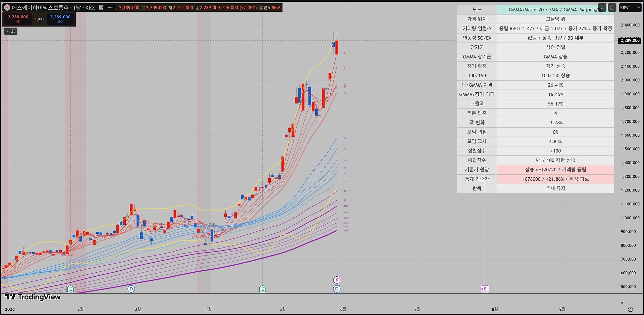This screenshot has width=644, height=315.
Task: Click the 100>150 상승 value cell
Action: [555, 76]
